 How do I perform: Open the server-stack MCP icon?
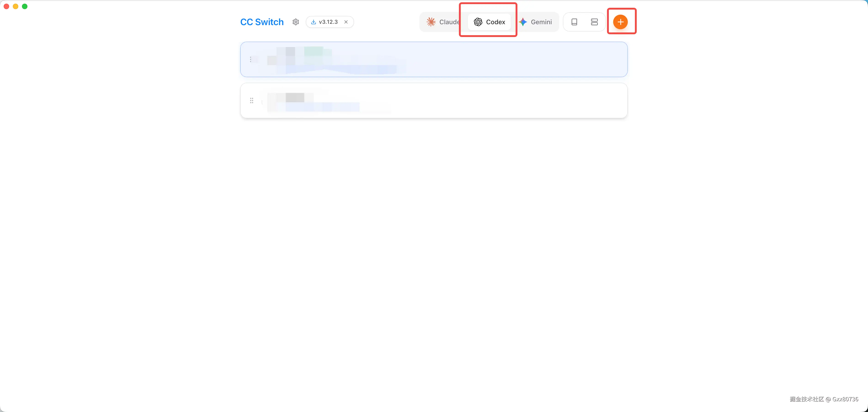point(594,22)
